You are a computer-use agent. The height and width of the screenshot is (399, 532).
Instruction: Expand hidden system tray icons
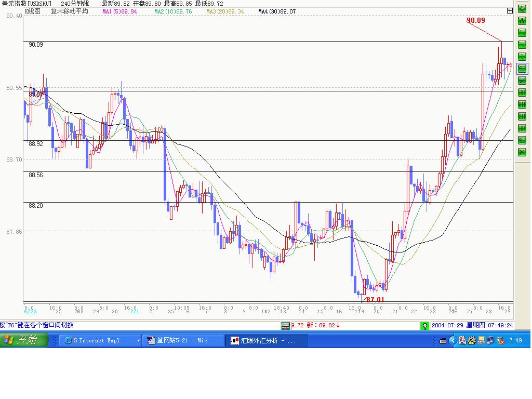453,341
